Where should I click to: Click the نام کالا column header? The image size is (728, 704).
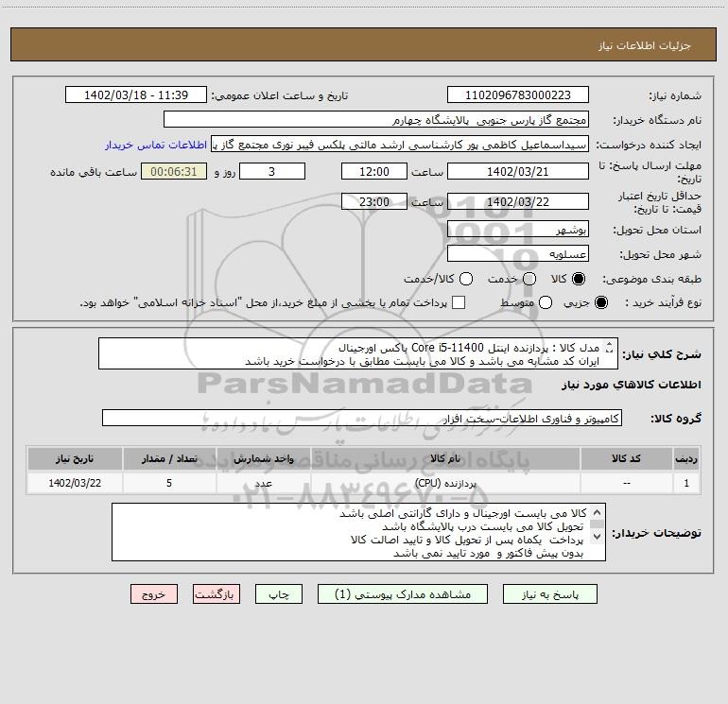pos(445,458)
